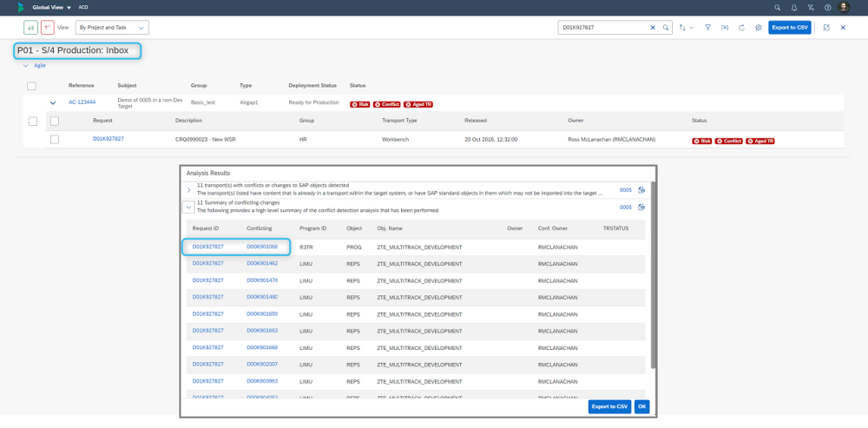Image resolution: width=868 pixels, height=428 pixels.
Task: Open conflicting transport link D00K901068
Action: click(262, 247)
